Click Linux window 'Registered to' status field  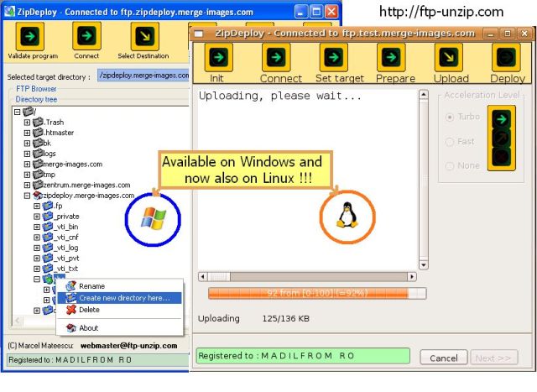(x=303, y=356)
